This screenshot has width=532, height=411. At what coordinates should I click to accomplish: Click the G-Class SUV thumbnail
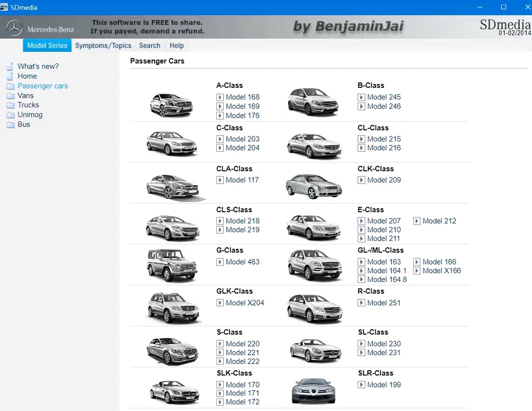coord(172,265)
